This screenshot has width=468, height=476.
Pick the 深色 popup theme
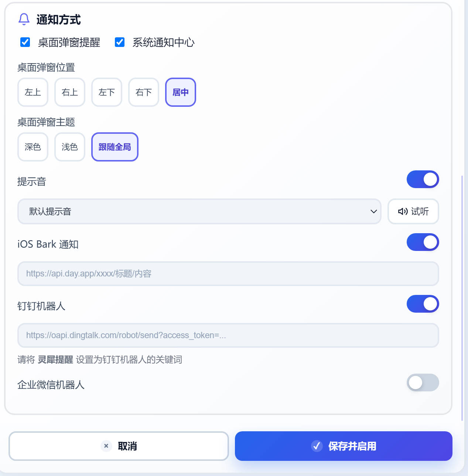pos(33,147)
